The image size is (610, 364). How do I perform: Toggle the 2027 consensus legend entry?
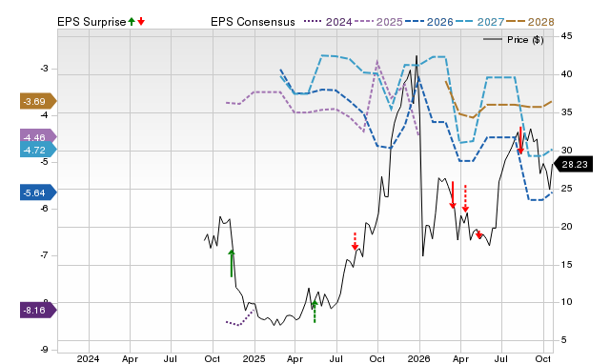479,22
